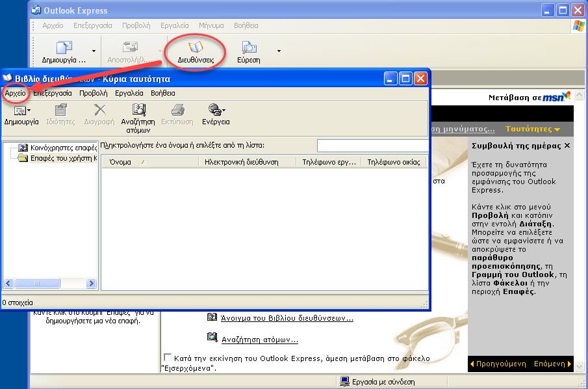This screenshot has width=588, height=389.
Task: Click the address book title bar book icon
Action: pyautogui.click(x=8, y=79)
